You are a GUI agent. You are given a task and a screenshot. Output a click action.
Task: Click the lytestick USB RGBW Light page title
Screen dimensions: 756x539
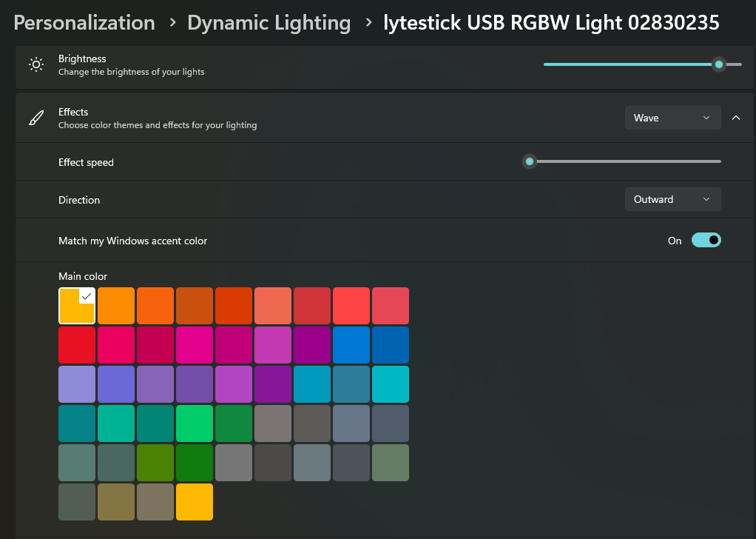[551, 23]
